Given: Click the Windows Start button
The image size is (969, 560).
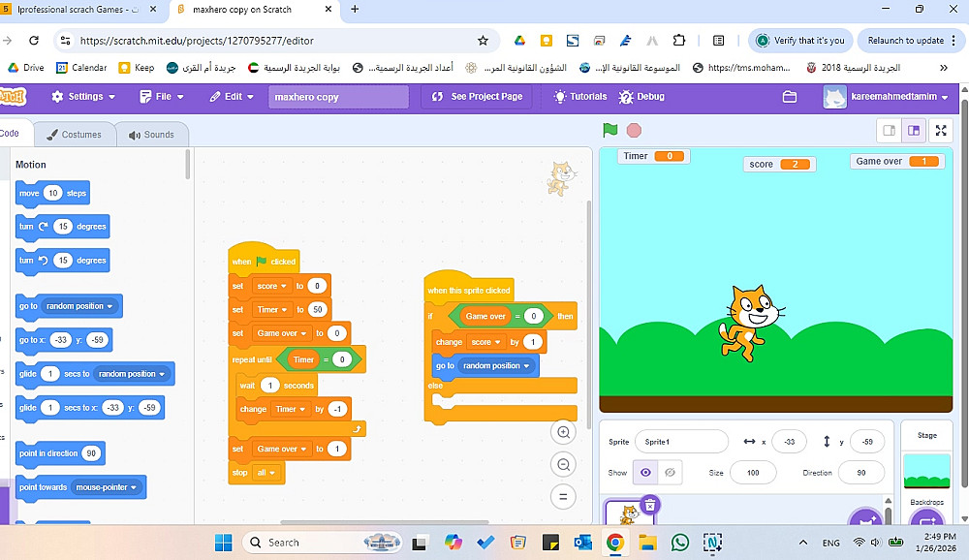Looking at the screenshot, I should click(x=223, y=543).
